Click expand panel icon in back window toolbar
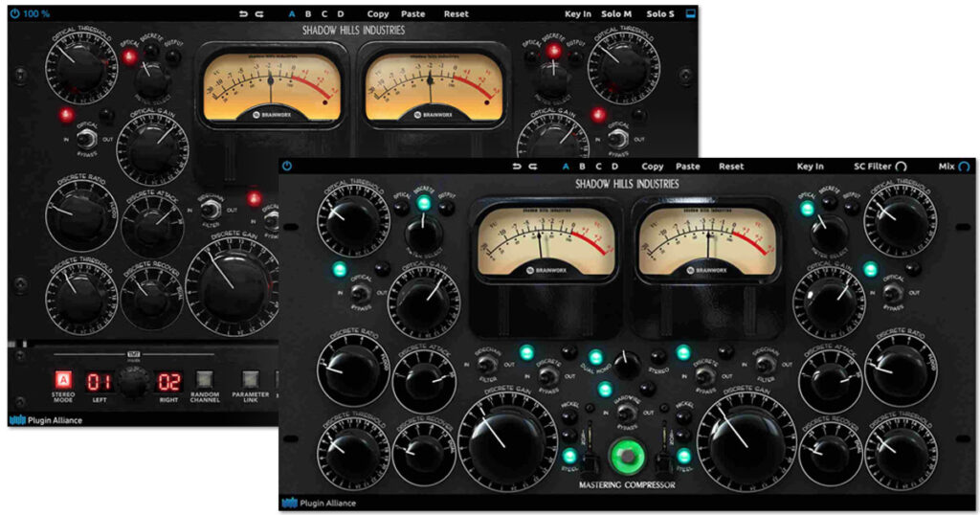The image size is (980, 515). coord(690,13)
